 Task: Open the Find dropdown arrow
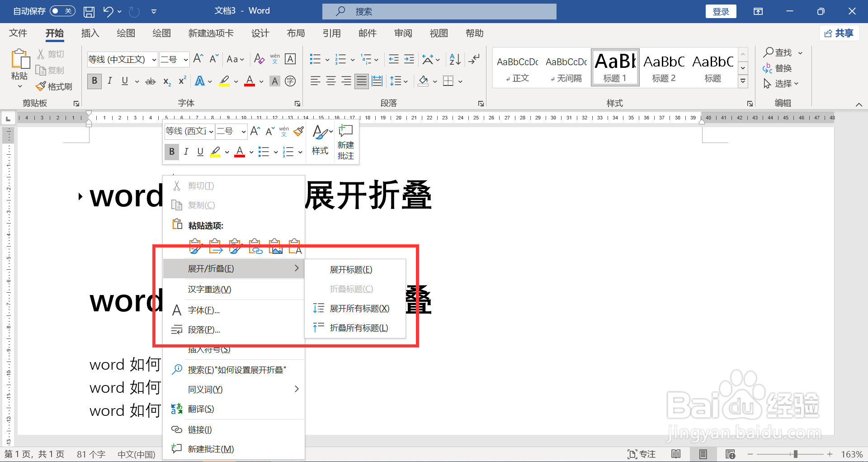(800, 53)
